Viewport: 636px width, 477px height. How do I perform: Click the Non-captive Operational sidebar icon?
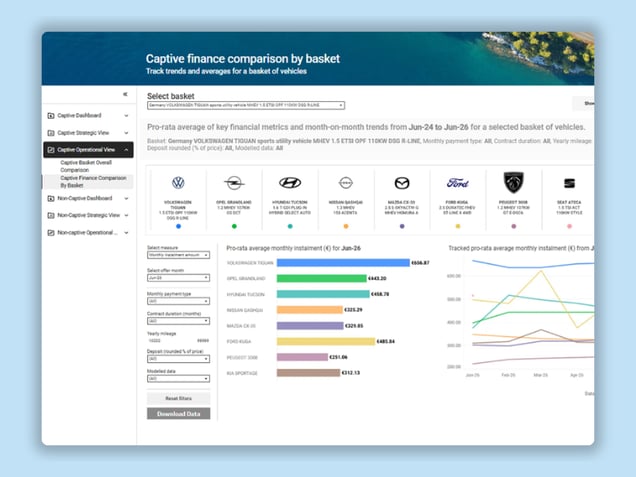click(51, 233)
